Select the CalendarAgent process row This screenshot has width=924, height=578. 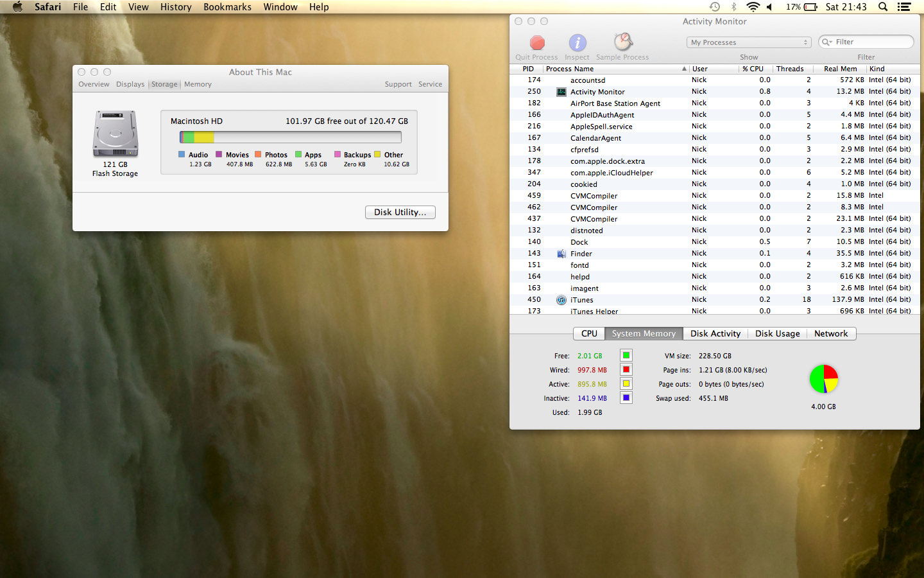click(x=715, y=138)
